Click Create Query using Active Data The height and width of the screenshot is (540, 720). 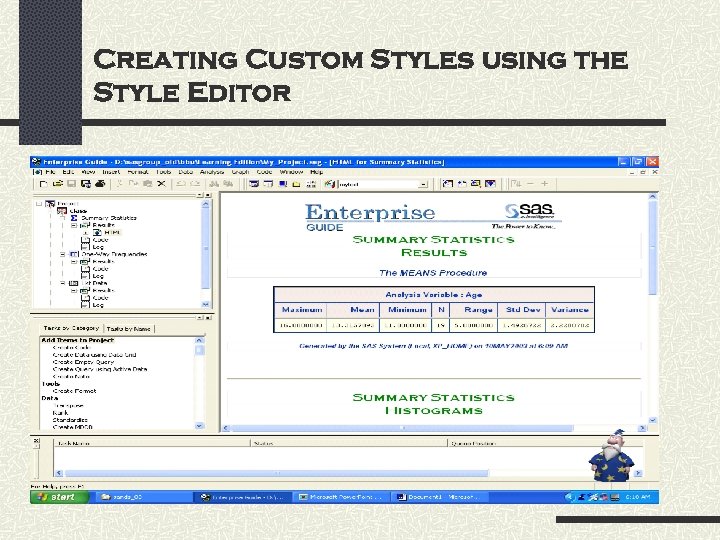pos(100,369)
